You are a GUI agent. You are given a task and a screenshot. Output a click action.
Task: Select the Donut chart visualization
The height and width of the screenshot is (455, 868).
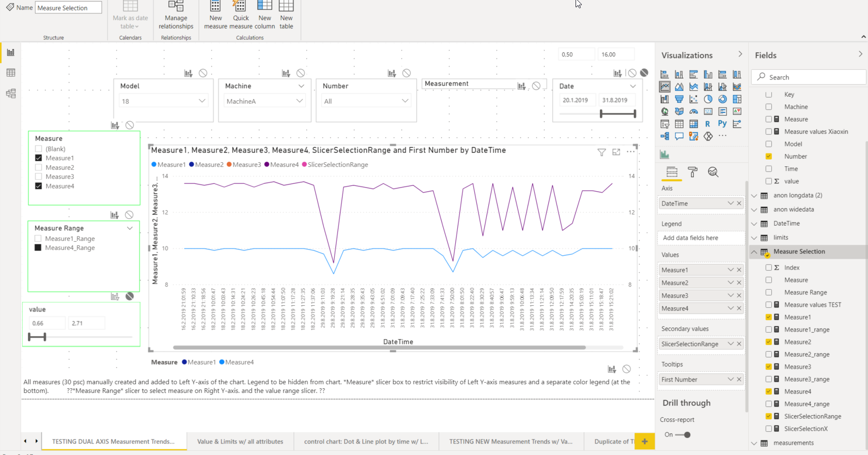722,99
